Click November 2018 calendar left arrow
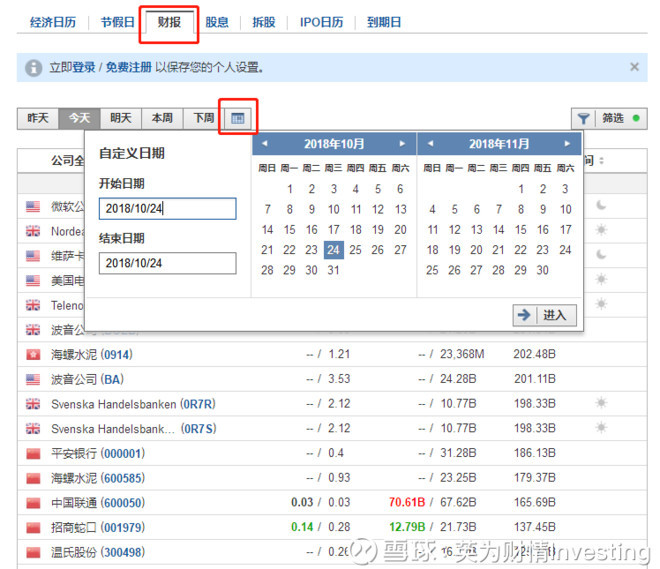The image size is (660, 569). 431,144
